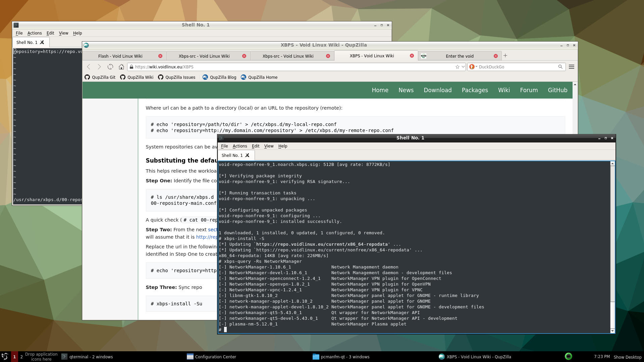This screenshot has height=362, width=644.
Task: Close the first Xbps-src wiki tab
Action: click(244, 56)
